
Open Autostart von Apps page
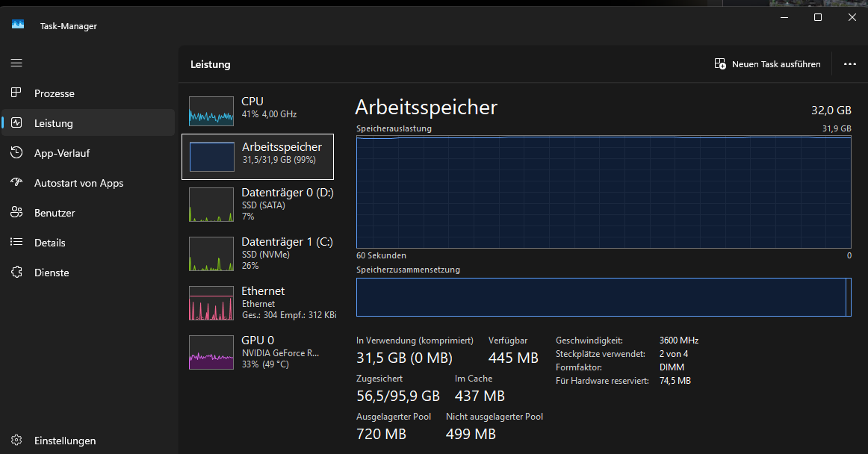pos(88,183)
